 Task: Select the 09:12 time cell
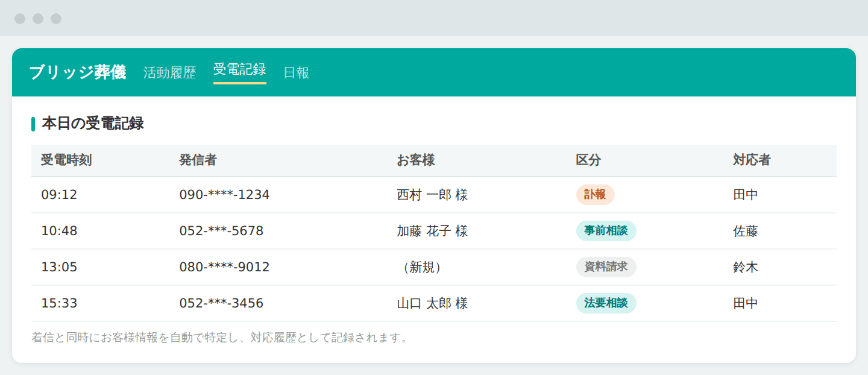(x=59, y=195)
